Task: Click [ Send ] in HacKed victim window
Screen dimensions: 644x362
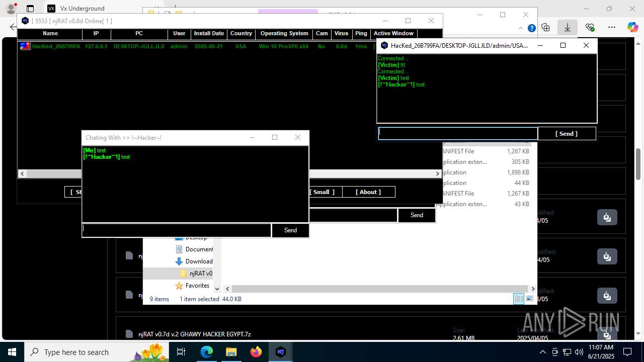Action: pos(567,134)
